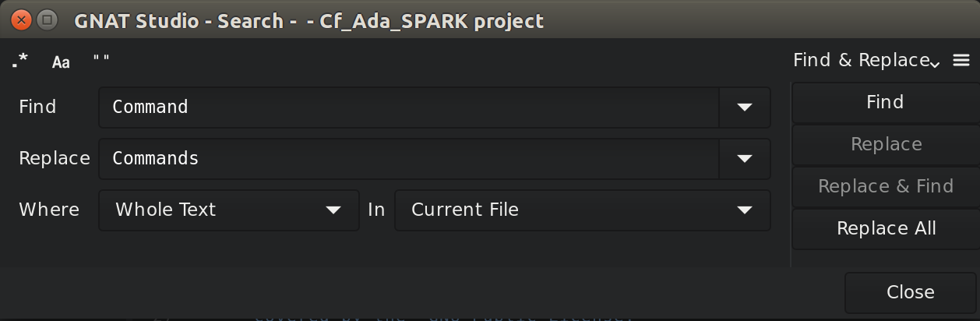Dismiss the dialog with the Close button
The width and height of the screenshot is (980, 321).
point(910,292)
